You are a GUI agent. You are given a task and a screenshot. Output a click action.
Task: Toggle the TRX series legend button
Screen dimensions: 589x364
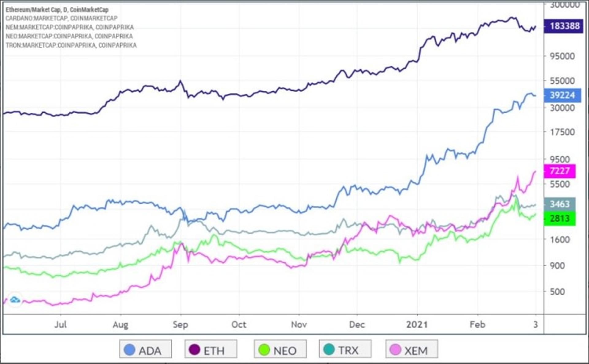click(345, 349)
